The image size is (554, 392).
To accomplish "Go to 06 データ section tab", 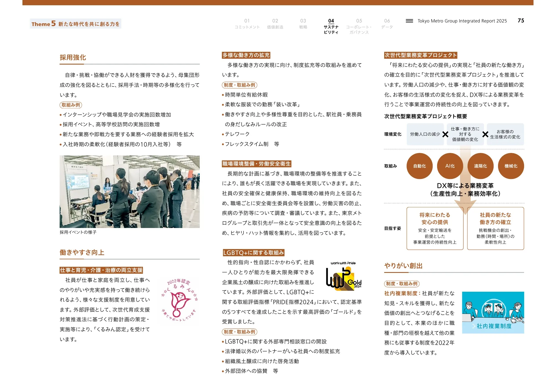I will click(387, 24).
